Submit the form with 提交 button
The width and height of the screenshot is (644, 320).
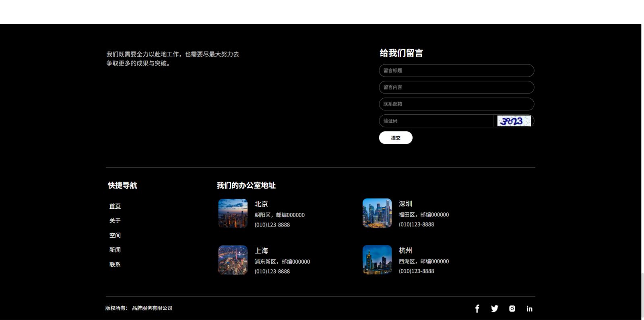click(396, 138)
